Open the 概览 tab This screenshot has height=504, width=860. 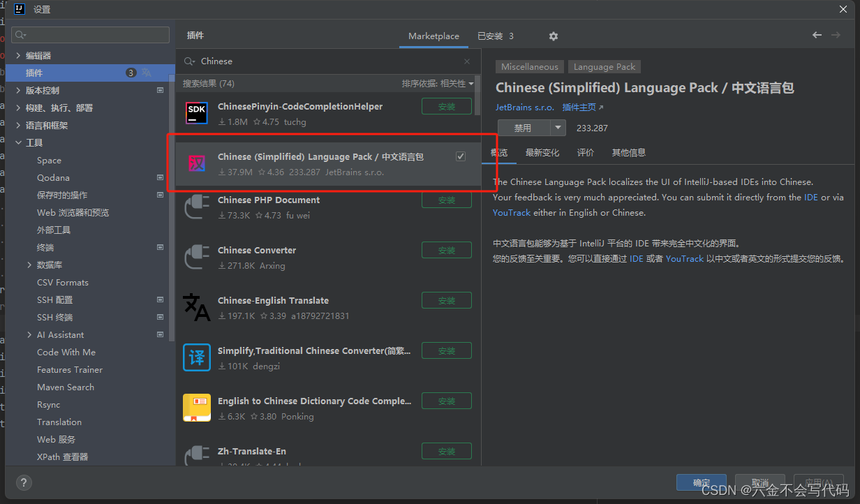click(499, 152)
